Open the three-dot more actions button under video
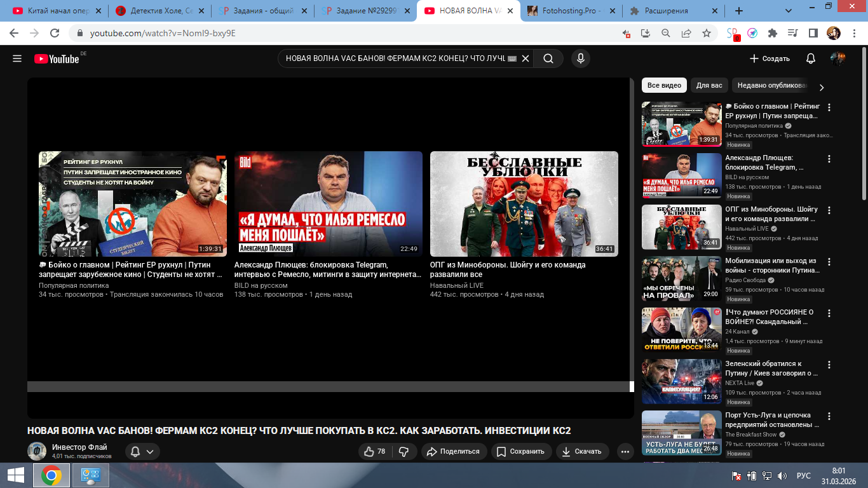The width and height of the screenshot is (868, 488). tap(625, 451)
